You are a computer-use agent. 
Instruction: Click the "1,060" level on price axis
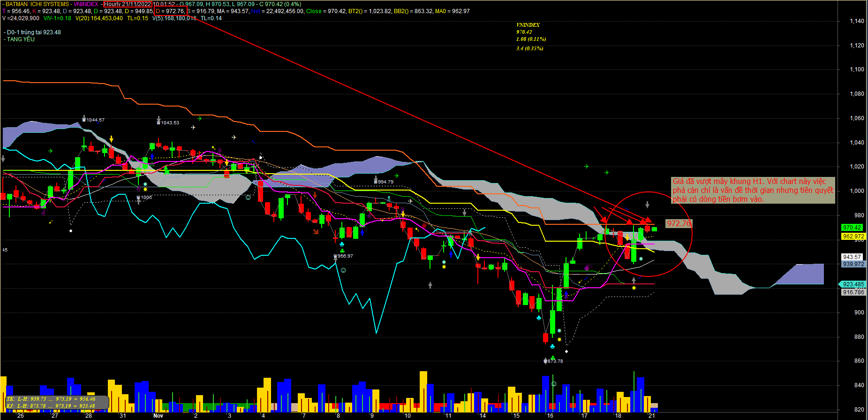(857, 118)
